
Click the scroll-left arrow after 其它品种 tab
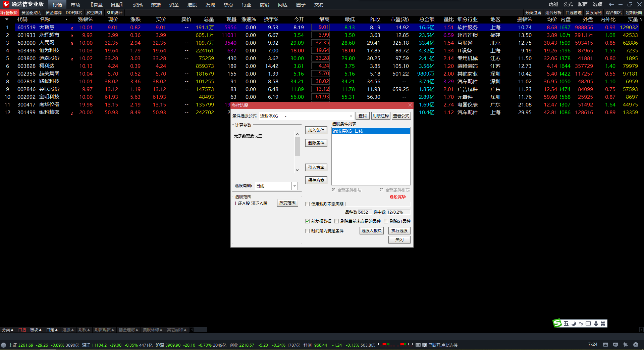[x=192, y=330]
